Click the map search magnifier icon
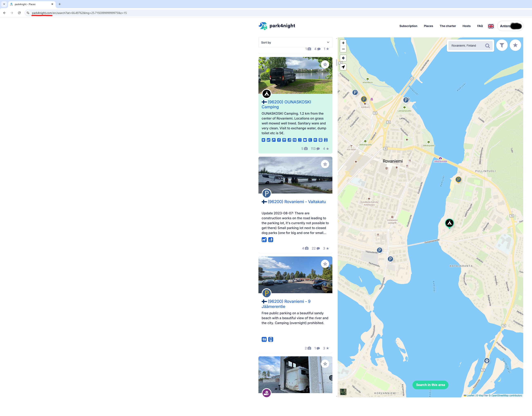532x416 pixels. click(487, 46)
